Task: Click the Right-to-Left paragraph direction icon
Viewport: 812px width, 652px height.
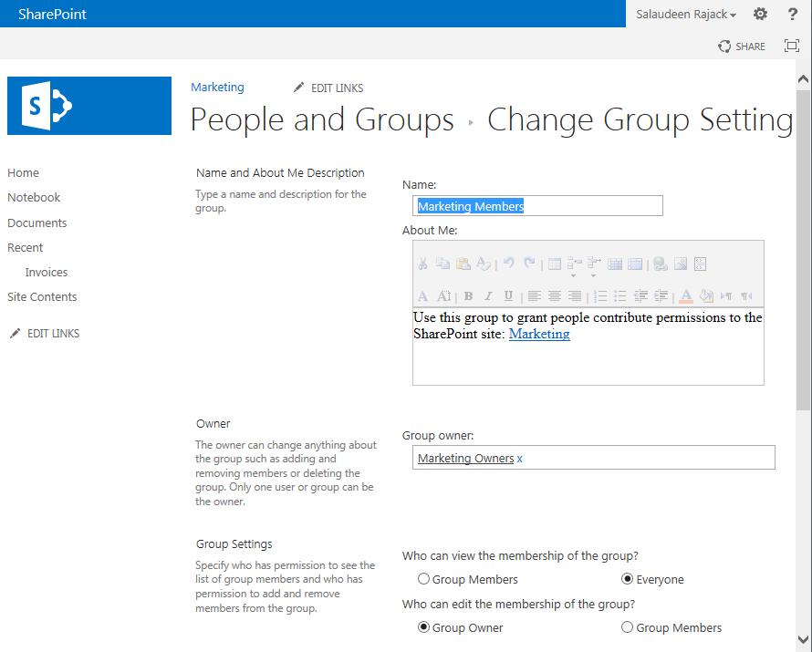Action: pos(746,296)
